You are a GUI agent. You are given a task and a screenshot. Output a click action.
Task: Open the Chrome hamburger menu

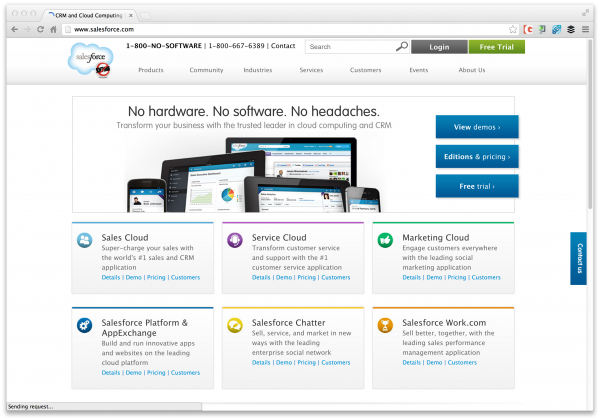pyautogui.click(x=585, y=29)
